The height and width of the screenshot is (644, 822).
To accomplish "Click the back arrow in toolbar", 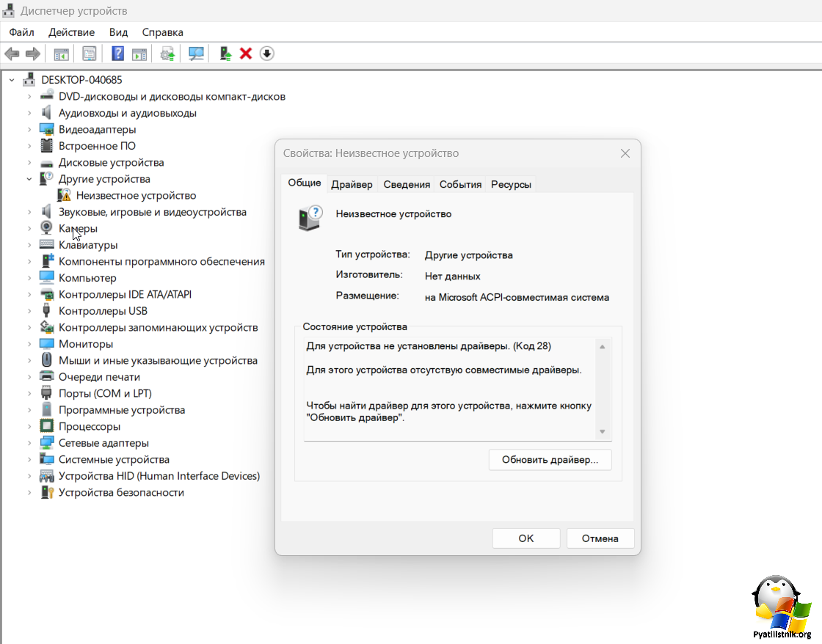I will 12,54.
